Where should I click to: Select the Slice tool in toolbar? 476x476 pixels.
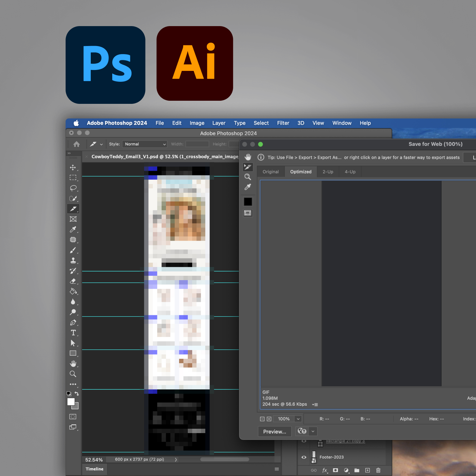click(x=73, y=209)
